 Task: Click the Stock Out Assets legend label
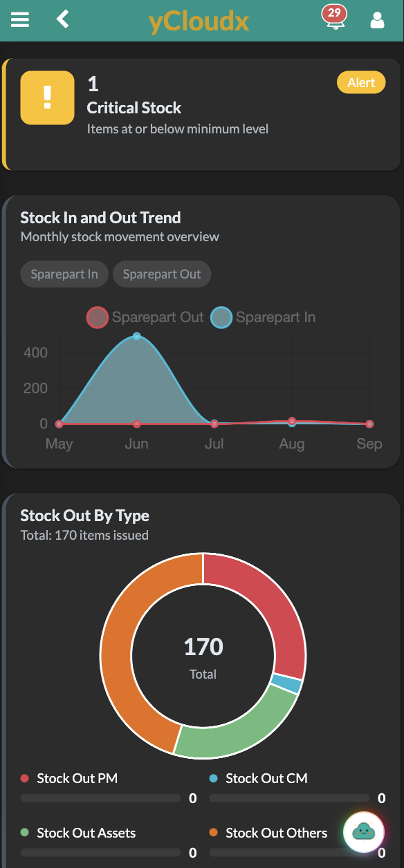[86, 833]
